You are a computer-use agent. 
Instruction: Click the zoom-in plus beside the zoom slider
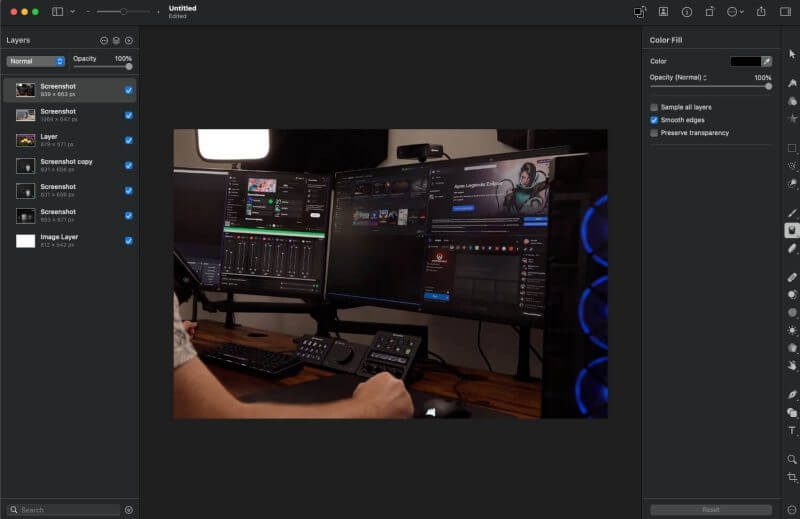point(158,12)
